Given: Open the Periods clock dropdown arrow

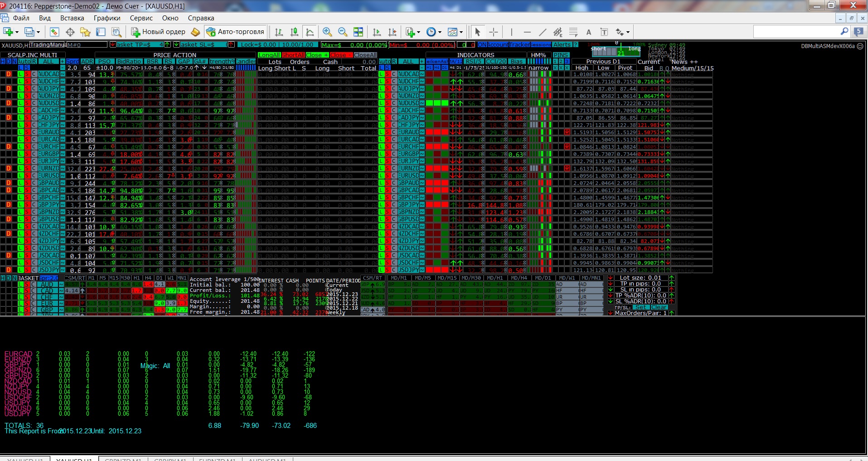Looking at the screenshot, I should 440,32.
